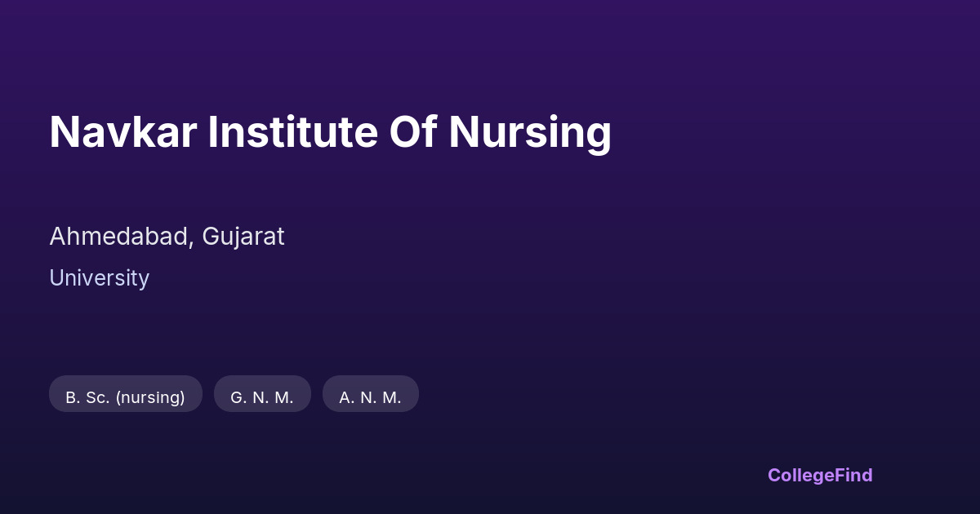Click the Navkar Institute Of Nursing heading
This screenshot has width=980, height=514.
point(330,132)
